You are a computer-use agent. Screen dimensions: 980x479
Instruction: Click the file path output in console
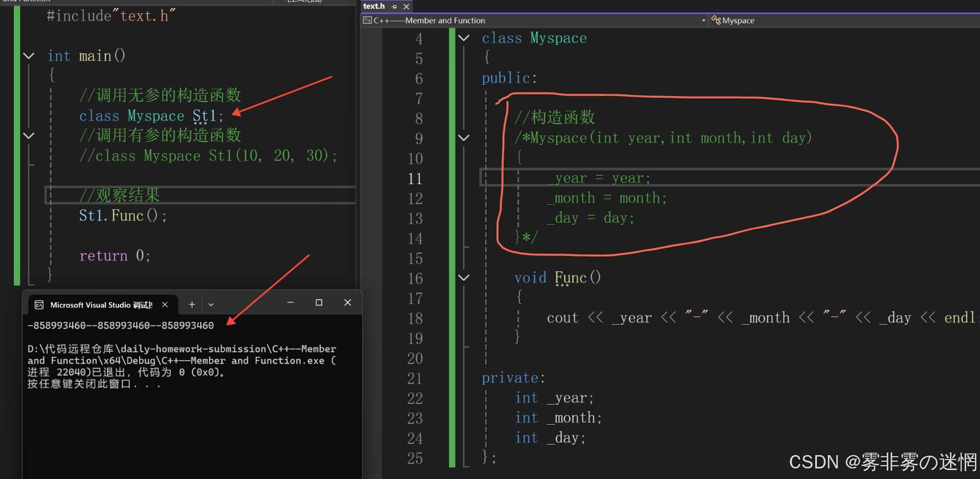point(182,355)
